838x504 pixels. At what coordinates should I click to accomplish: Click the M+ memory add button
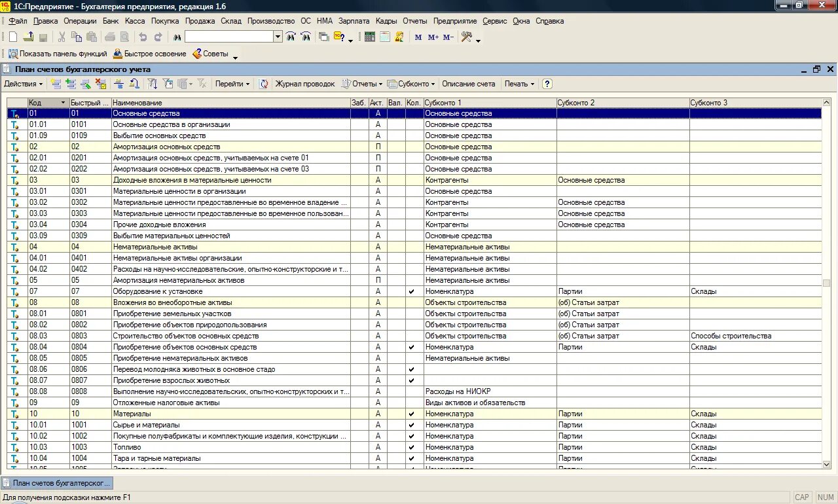pyautogui.click(x=433, y=37)
